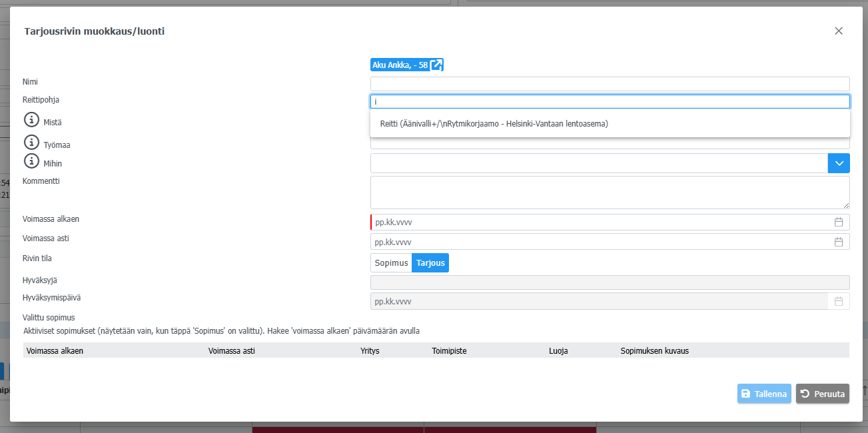Viewport: 868px width, 433px height.
Task: Open calendar picker for Voimassa asti
Action: click(x=839, y=242)
